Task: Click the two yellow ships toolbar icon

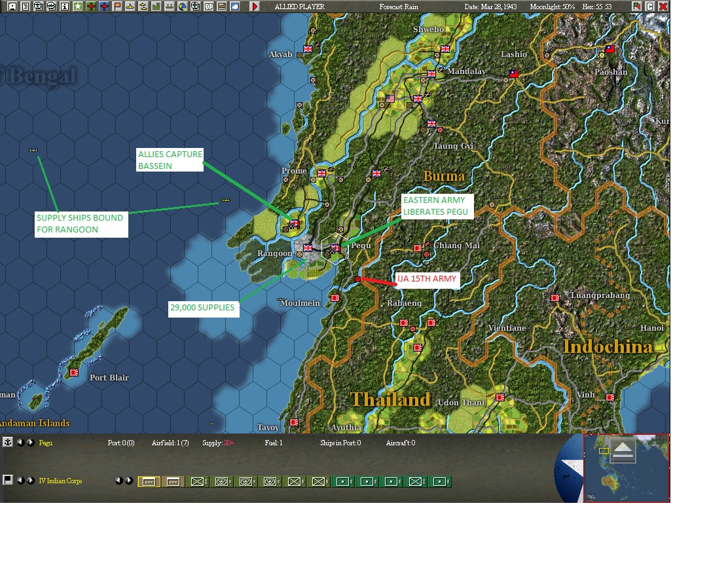Action: click(143, 7)
